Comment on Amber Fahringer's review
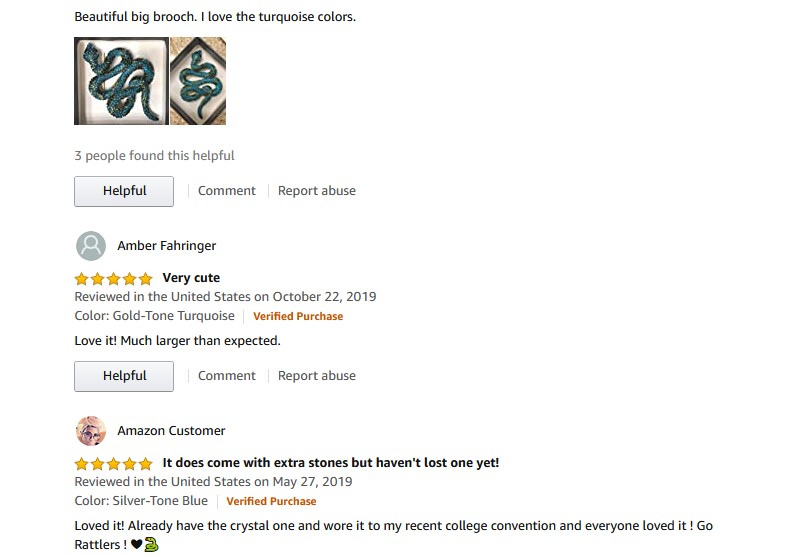 coord(226,376)
